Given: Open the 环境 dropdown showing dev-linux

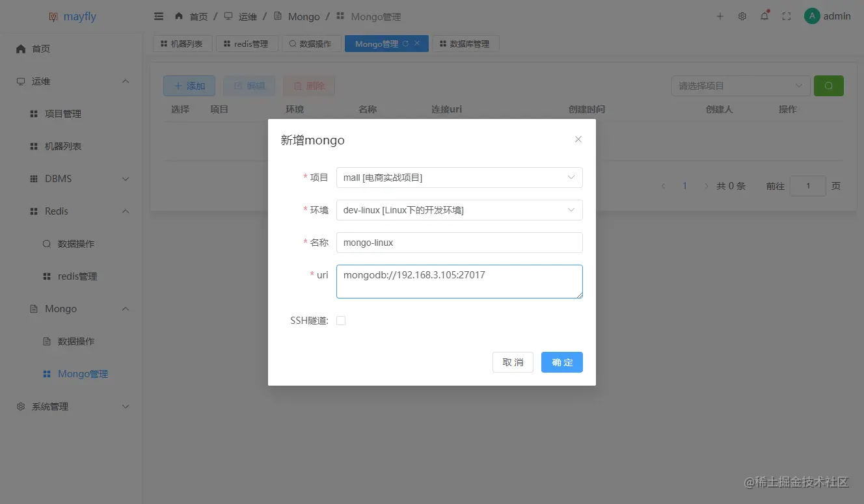Looking at the screenshot, I should [x=459, y=210].
